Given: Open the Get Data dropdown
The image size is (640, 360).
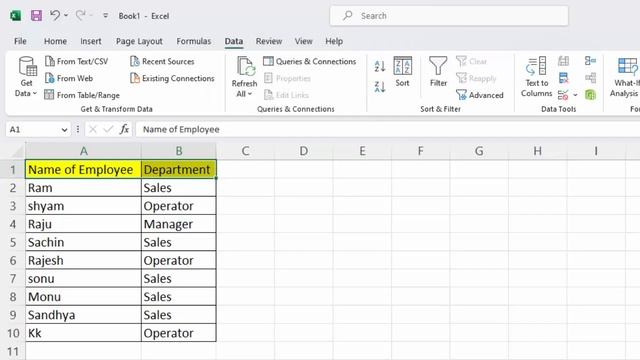Looking at the screenshot, I should pos(26,78).
